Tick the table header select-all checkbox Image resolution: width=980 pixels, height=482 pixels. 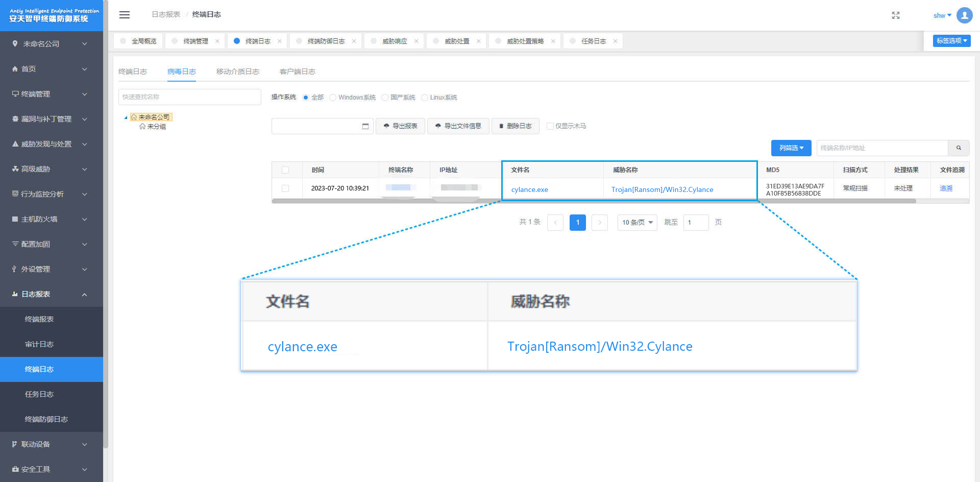point(285,170)
